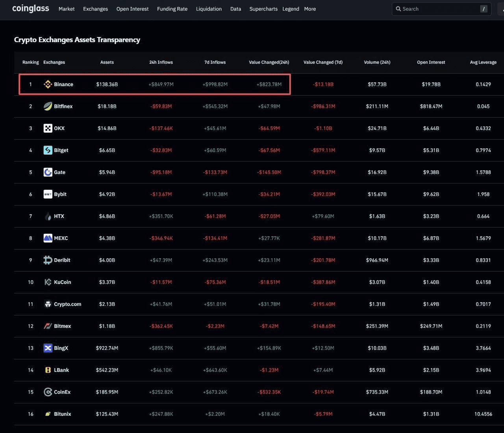504x433 pixels.
Task: Click the CoinEx logo icon
Action: pos(48,392)
